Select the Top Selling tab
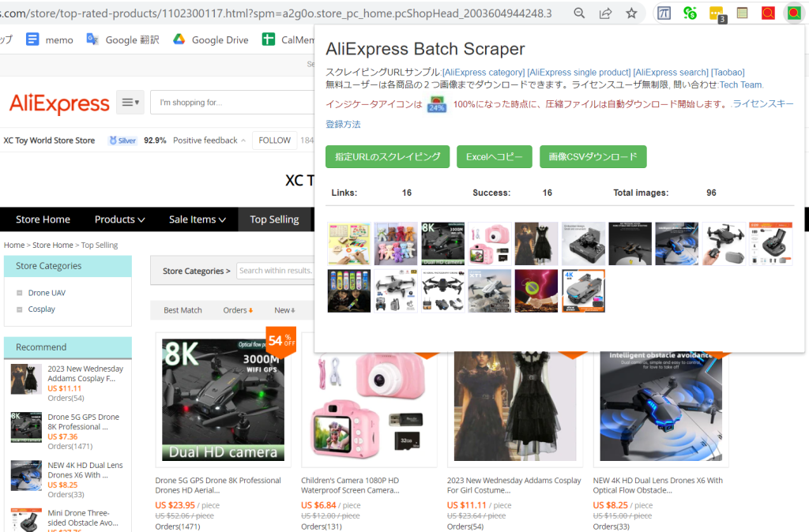The height and width of the screenshot is (532, 809). (274, 219)
